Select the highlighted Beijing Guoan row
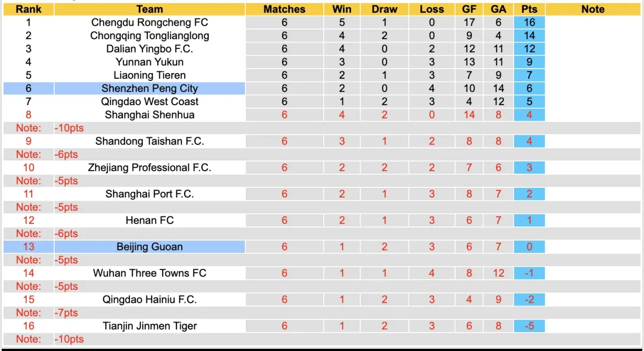Viewport: 644px width, 351px height. [x=150, y=247]
